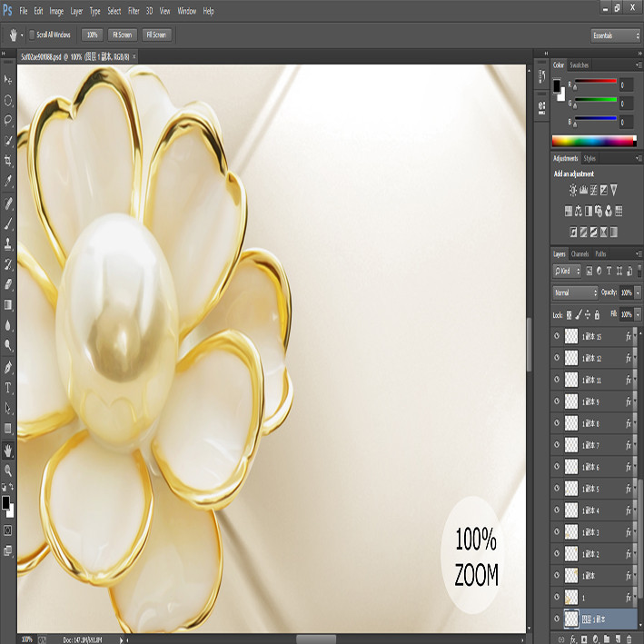Select the Clone Stamp tool
This screenshot has width=644, height=644.
click(x=8, y=244)
